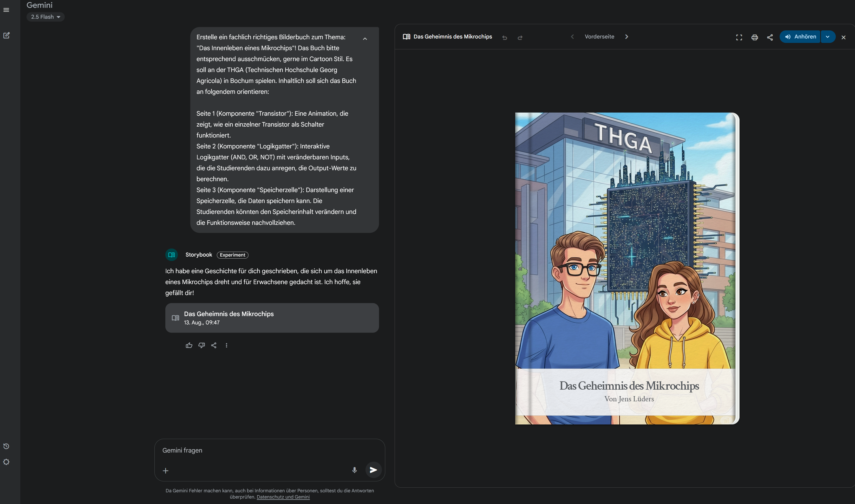Open activity history icon in sidebar
Viewport: 855px width, 504px height.
pyautogui.click(x=6, y=446)
